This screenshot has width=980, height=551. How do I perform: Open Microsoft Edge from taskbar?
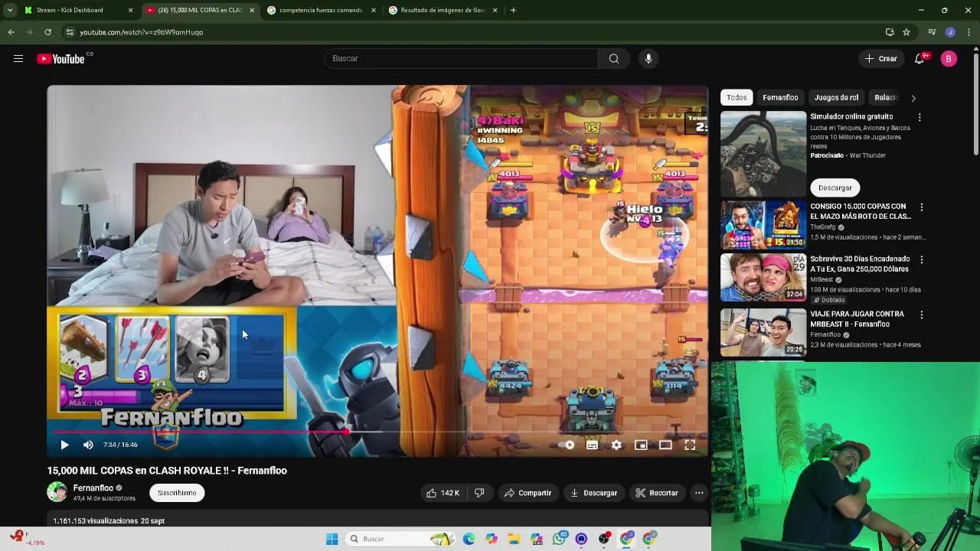(x=469, y=539)
